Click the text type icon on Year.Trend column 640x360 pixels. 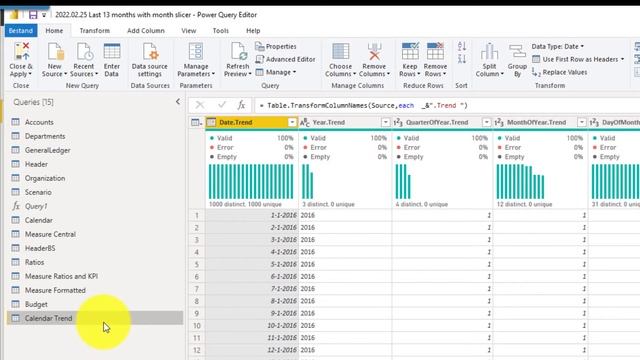point(305,122)
